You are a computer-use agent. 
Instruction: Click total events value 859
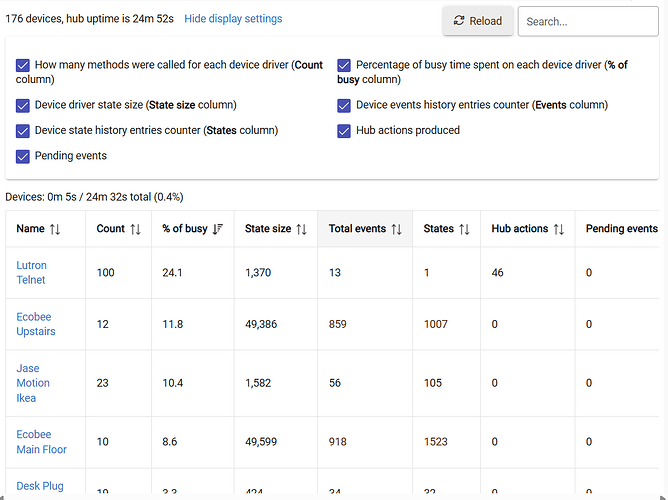pyautogui.click(x=337, y=324)
